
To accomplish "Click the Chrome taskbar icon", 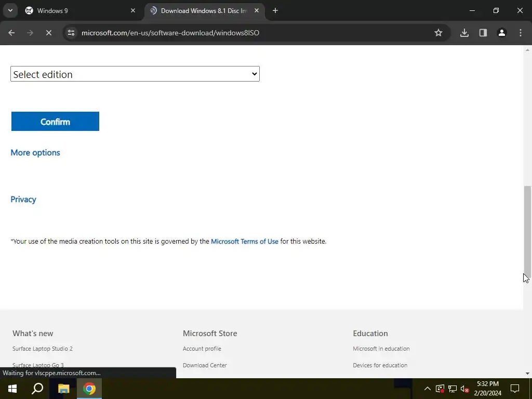I will tap(89, 389).
